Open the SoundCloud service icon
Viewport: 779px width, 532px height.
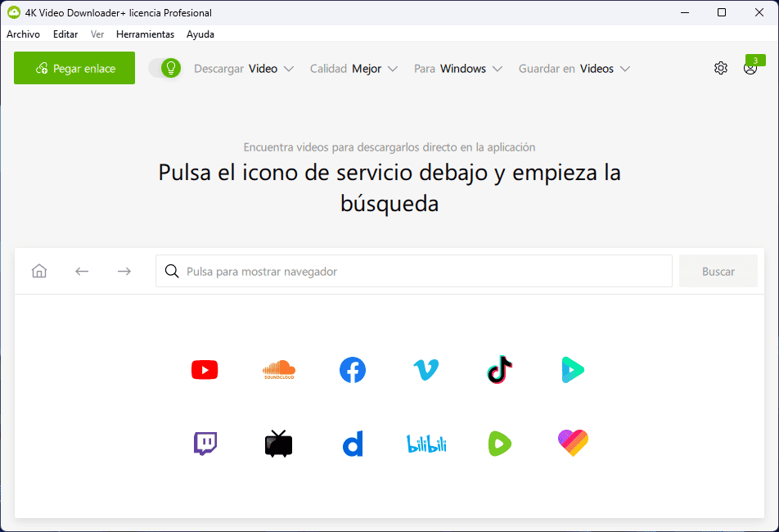pos(279,370)
